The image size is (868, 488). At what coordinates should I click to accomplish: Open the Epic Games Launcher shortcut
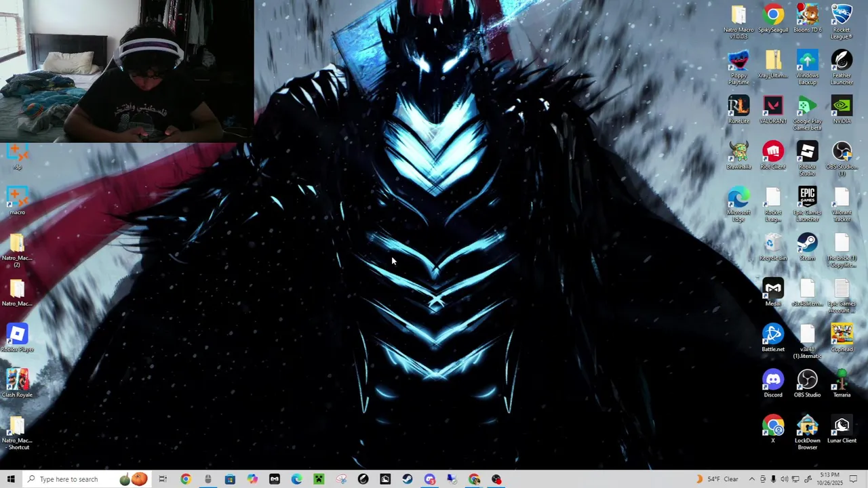pyautogui.click(x=807, y=204)
